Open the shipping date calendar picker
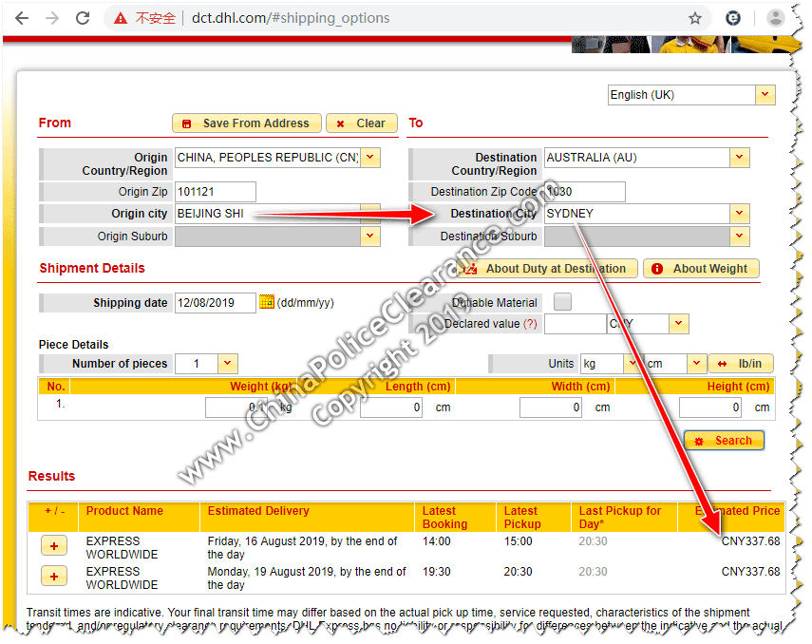 (x=267, y=301)
